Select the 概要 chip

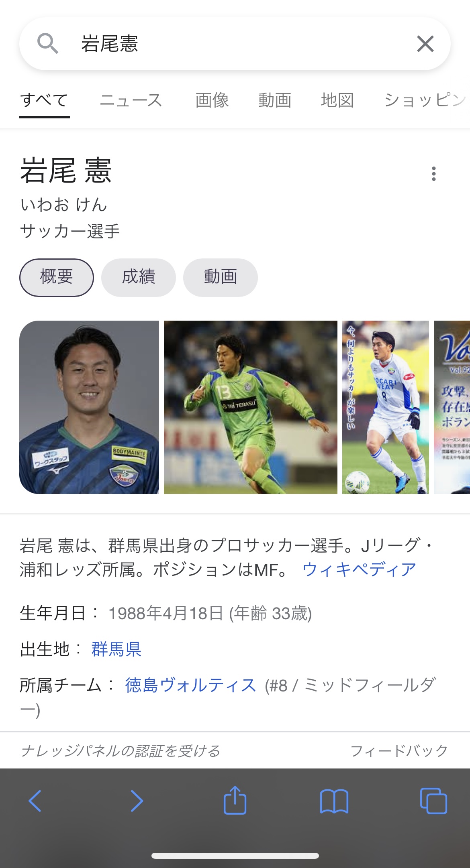[57, 277]
